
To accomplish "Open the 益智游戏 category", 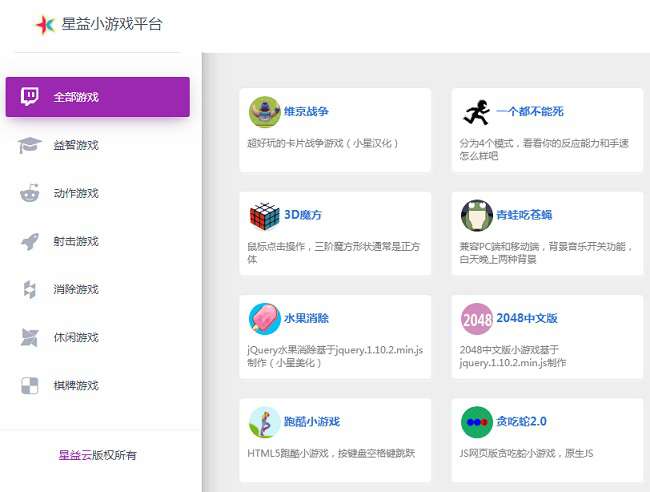I will click(76, 146).
